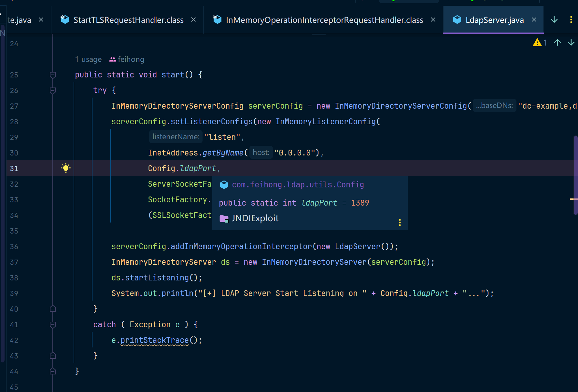Viewport: 578px width, 392px height.
Task: Click the '1 usage' code lens hint
Action: point(88,60)
